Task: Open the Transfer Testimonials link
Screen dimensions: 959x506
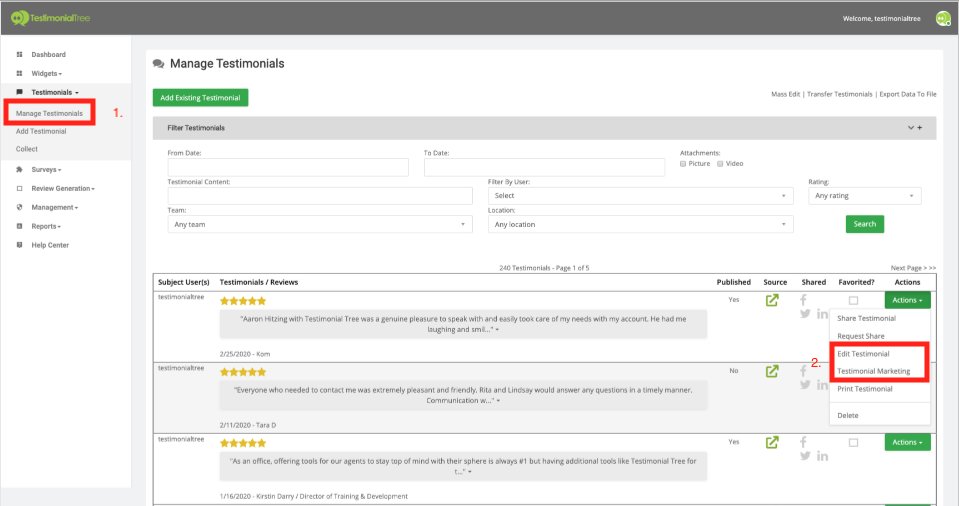Action: [840, 94]
